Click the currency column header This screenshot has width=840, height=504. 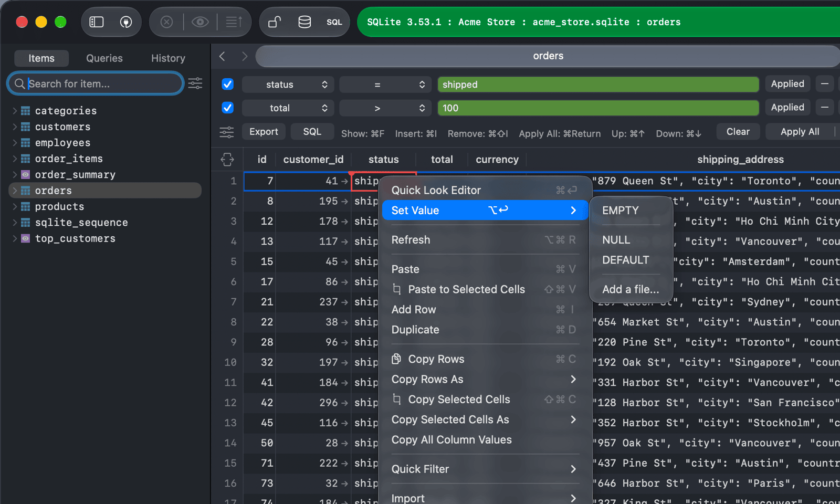pos(497,160)
